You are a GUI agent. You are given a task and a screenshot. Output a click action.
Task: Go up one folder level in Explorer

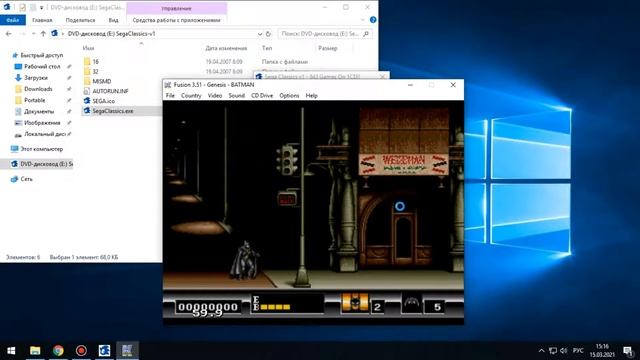click(43, 34)
